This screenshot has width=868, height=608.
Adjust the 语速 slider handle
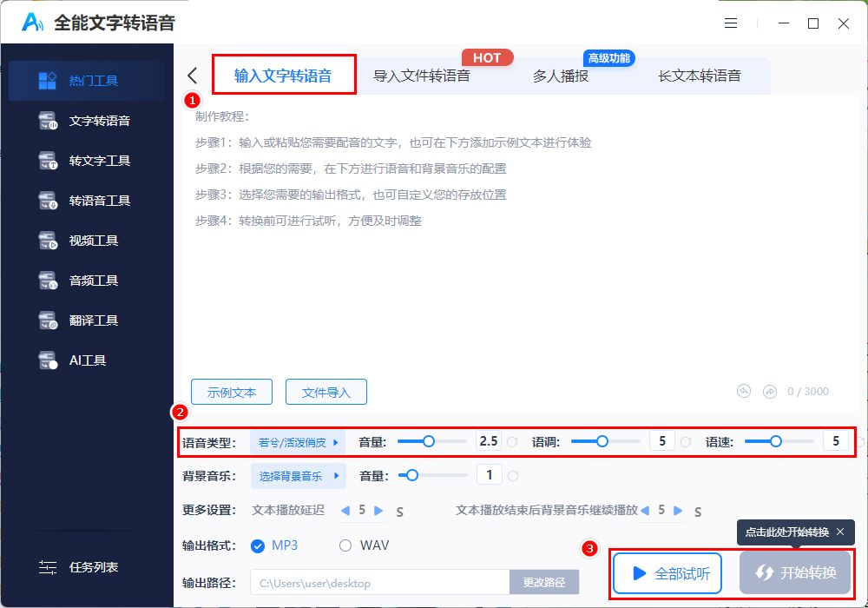click(775, 441)
